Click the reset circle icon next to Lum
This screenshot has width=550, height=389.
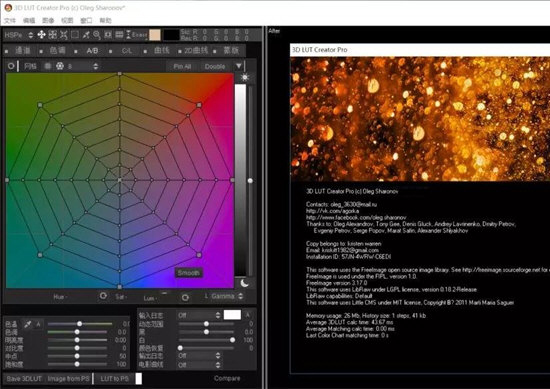click(185, 297)
